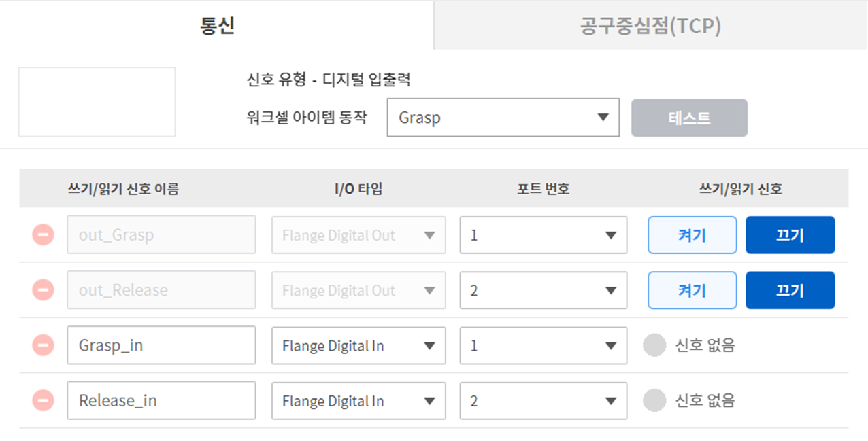
Task: Click the Release_in signal name field
Action: point(161,401)
